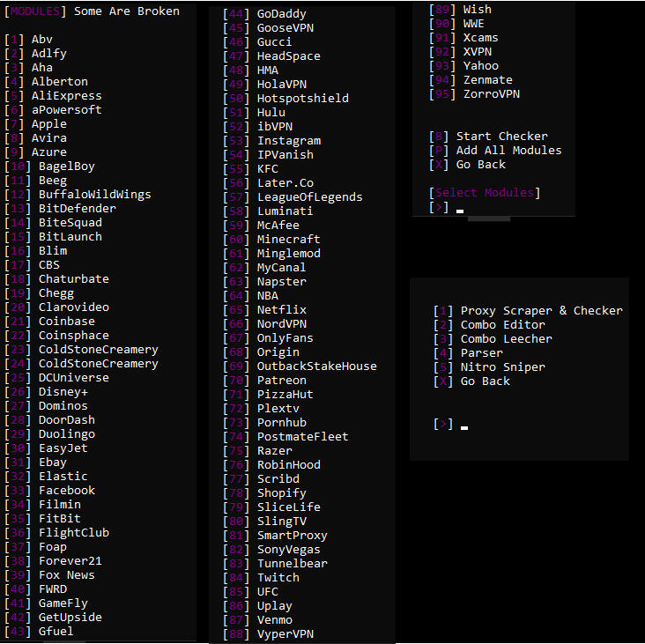Click Go Back under the Select Modules prompt
Image resolution: width=645 pixels, height=644 pixels.
[x=467, y=165]
